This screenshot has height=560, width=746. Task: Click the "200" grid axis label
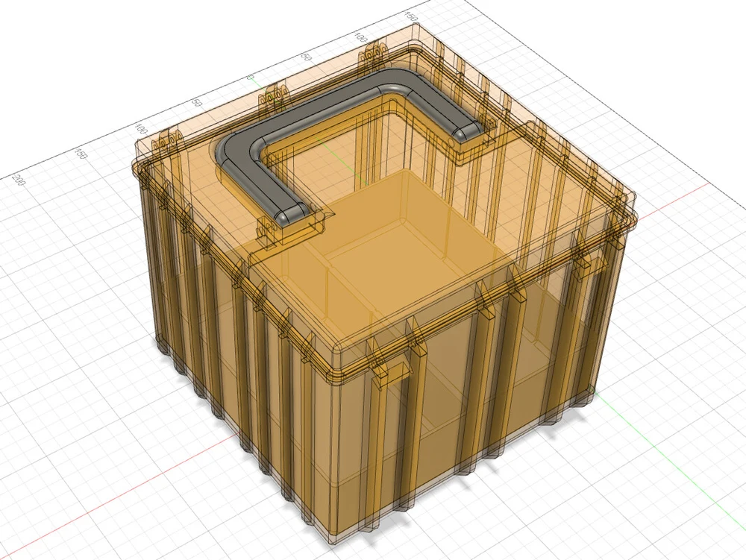tap(19, 180)
